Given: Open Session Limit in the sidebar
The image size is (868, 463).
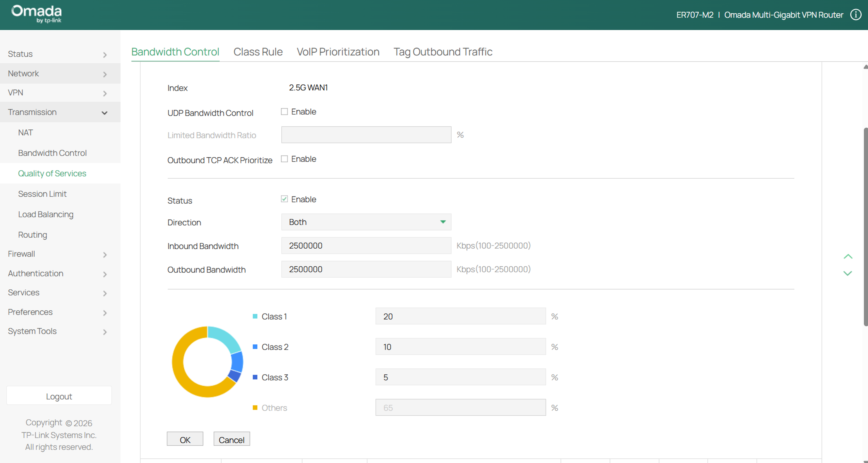Looking at the screenshot, I should (x=42, y=194).
